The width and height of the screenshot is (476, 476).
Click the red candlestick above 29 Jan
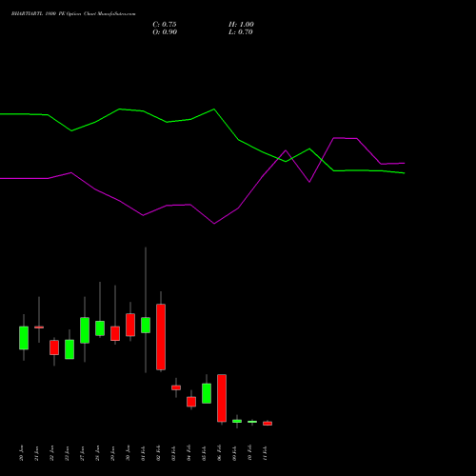(x=115, y=333)
